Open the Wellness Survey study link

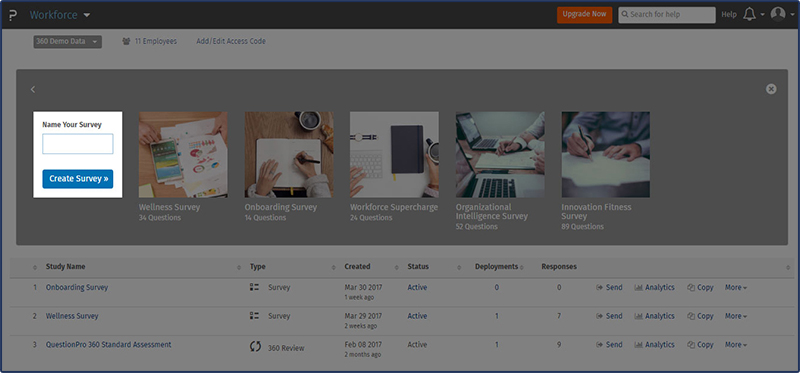pyautogui.click(x=72, y=316)
